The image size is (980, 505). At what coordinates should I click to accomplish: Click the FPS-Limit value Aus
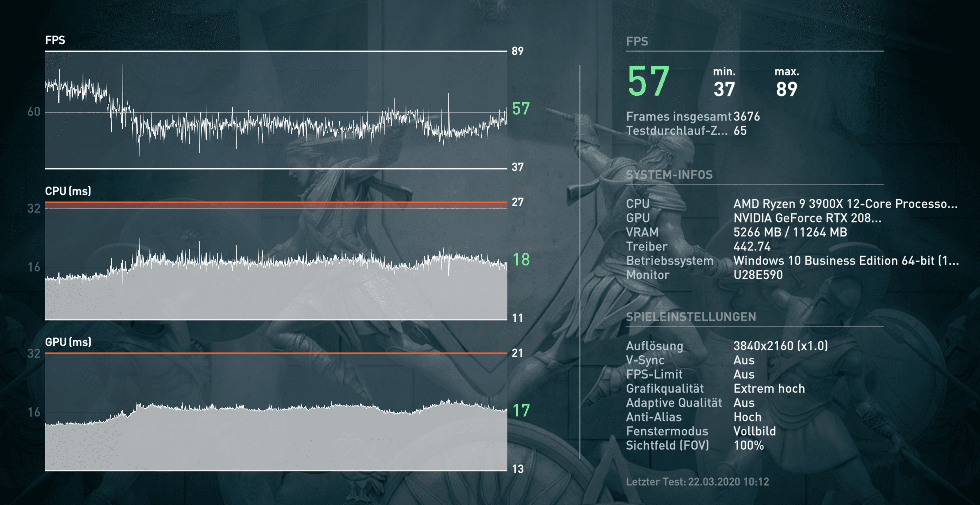[744, 374]
